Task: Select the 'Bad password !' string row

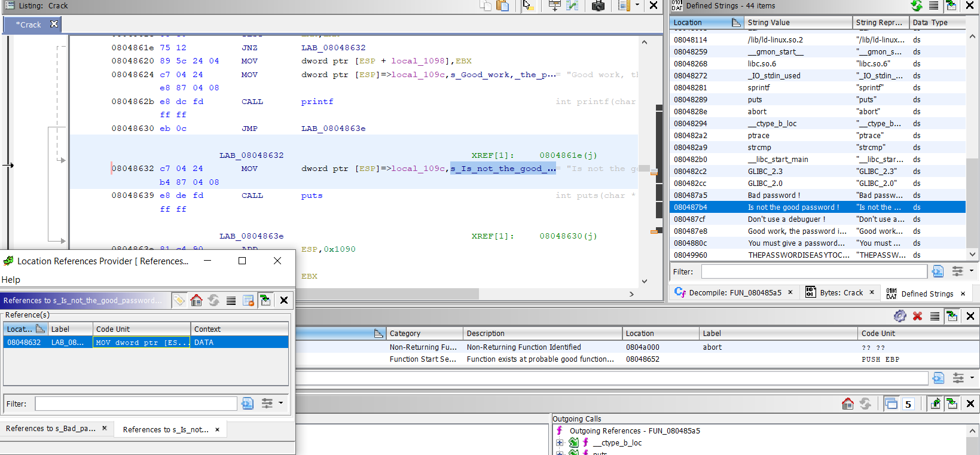Action: click(774, 196)
